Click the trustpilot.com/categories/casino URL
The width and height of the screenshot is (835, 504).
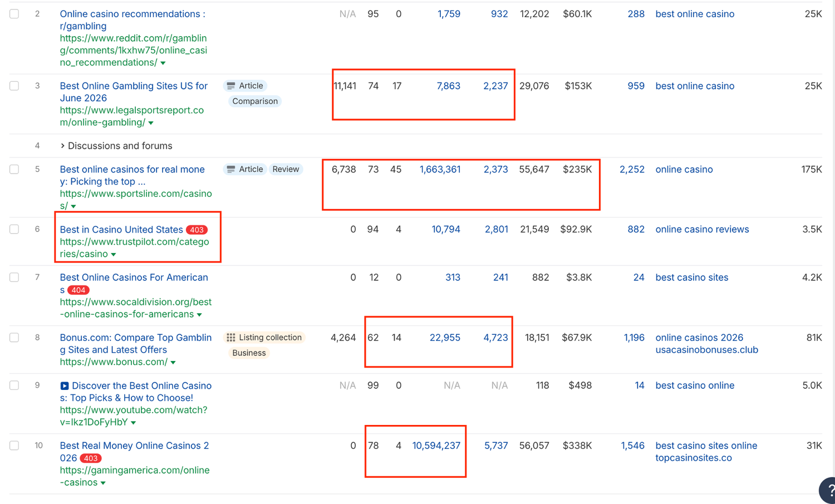click(134, 248)
